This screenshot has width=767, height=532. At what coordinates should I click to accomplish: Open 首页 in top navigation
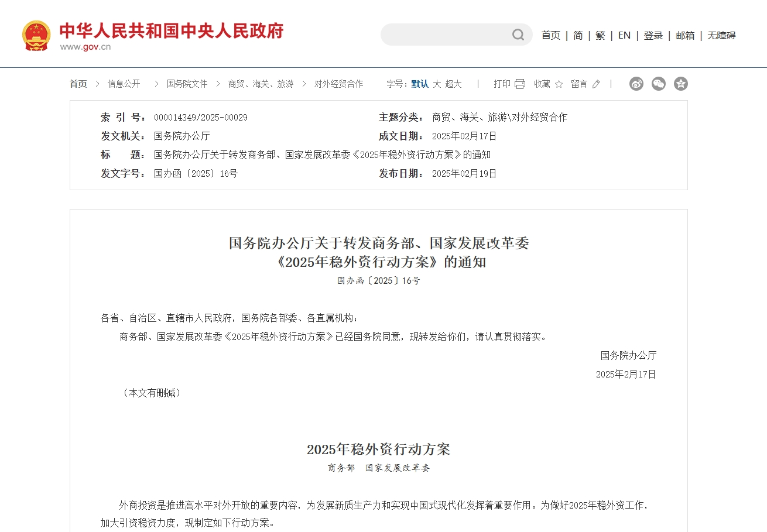click(550, 35)
